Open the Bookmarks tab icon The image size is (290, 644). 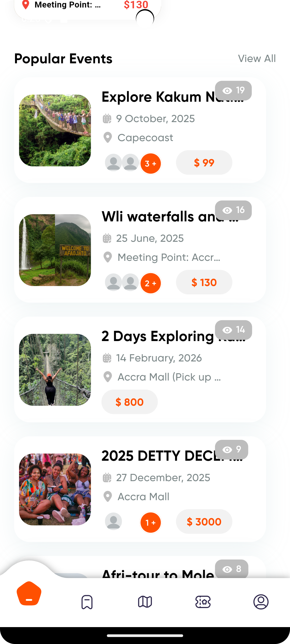pyautogui.click(x=87, y=602)
